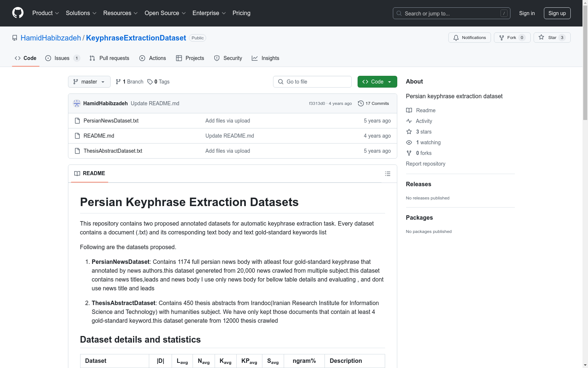Switch to the Security tab
The image size is (588, 368).
pos(228,58)
